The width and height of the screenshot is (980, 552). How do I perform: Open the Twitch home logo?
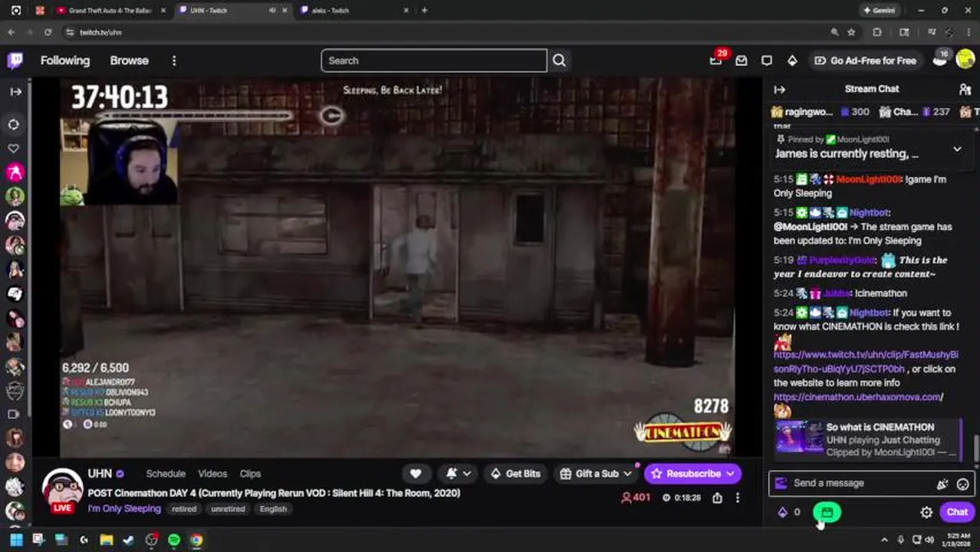(15, 61)
